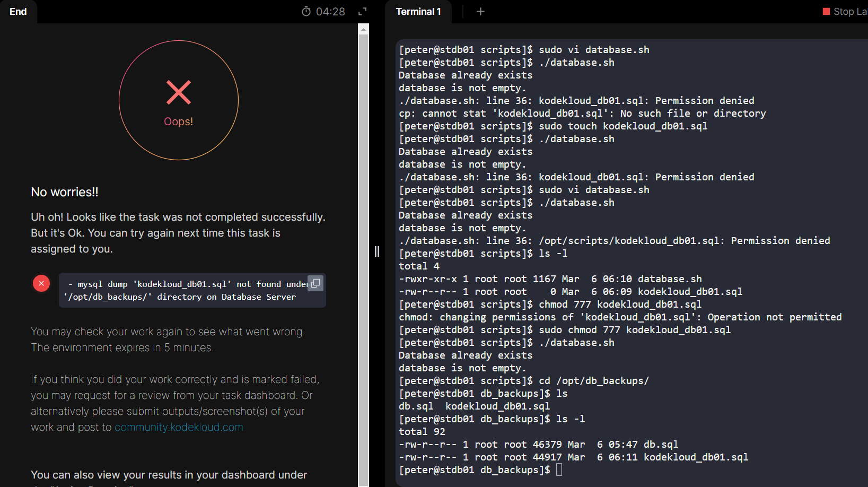The height and width of the screenshot is (487, 868).
Task: Click the red failure icon beside the error
Action: point(41,283)
